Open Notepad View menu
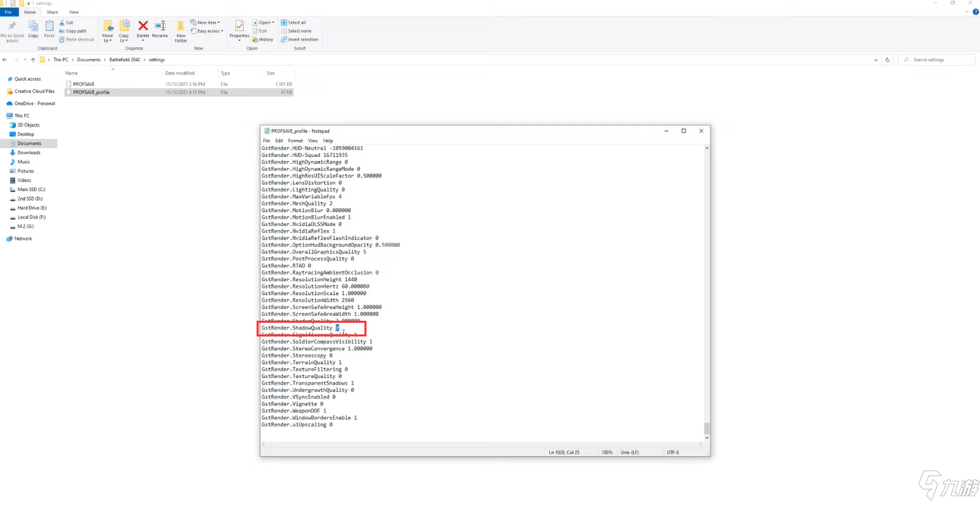The width and height of the screenshot is (980, 505). [x=313, y=141]
